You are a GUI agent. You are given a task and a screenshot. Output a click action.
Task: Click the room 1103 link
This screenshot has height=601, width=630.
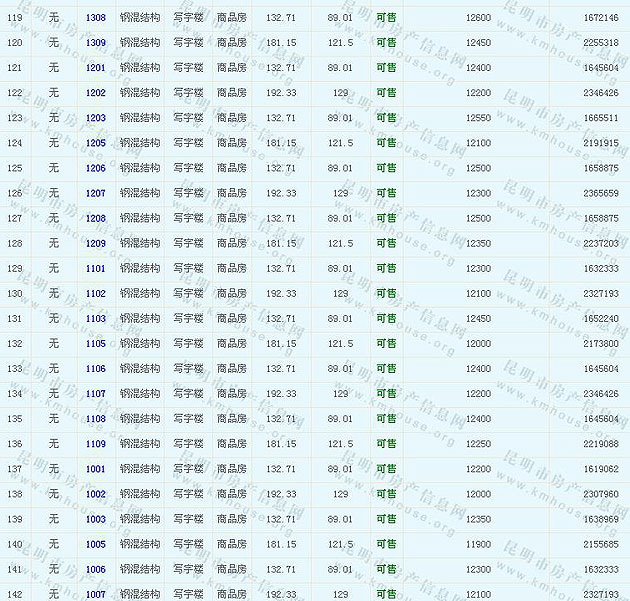(96, 318)
